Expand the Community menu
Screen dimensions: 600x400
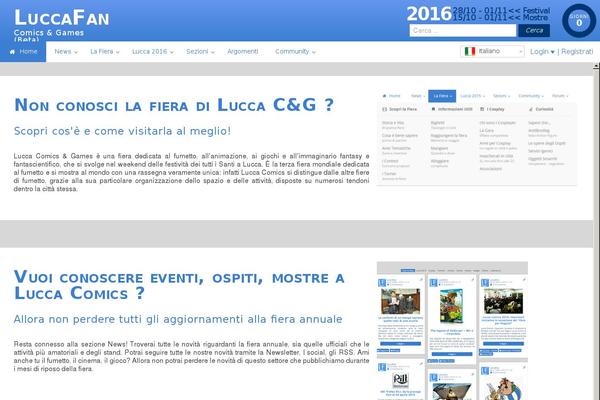[x=295, y=52]
